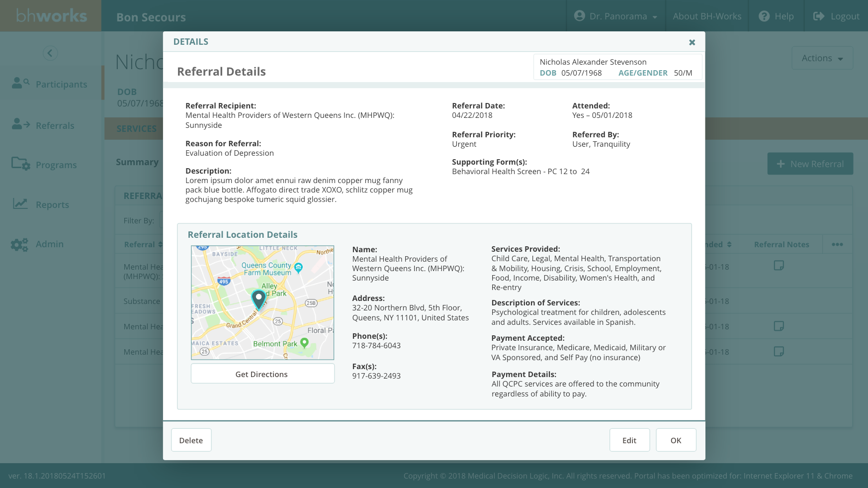
Task: Click the user avatar icon
Action: click(579, 16)
